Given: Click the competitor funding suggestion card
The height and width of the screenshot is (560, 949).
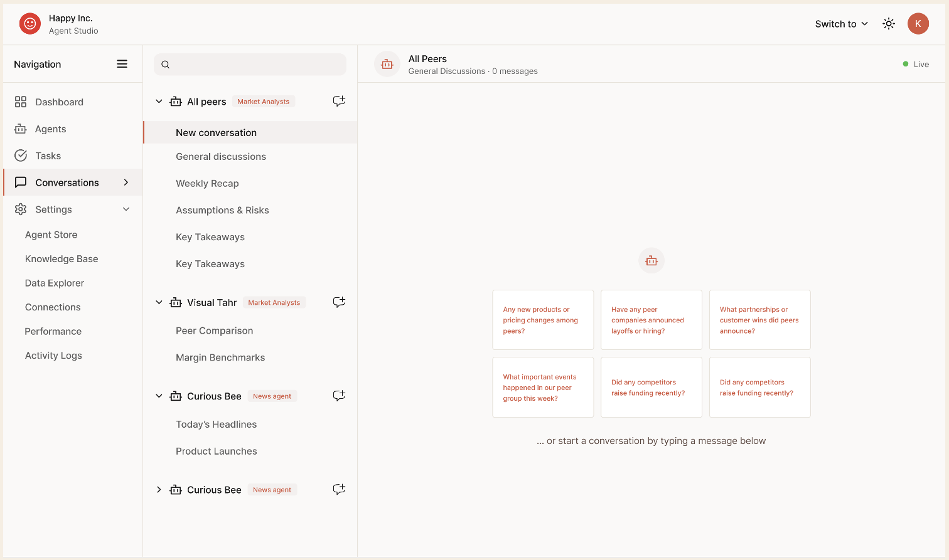Looking at the screenshot, I should [x=651, y=387].
